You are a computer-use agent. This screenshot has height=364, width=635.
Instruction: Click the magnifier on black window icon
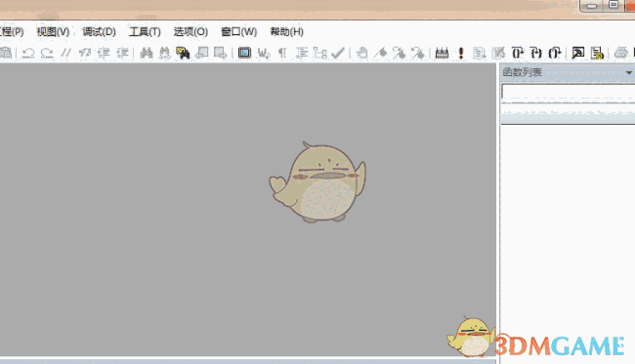tap(578, 53)
